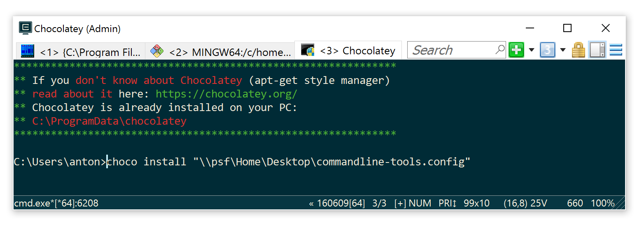The width and height of the screenshot is (644, 225).
Task: Open new console dropdown arrow beside plus
Action: point(532,50)
